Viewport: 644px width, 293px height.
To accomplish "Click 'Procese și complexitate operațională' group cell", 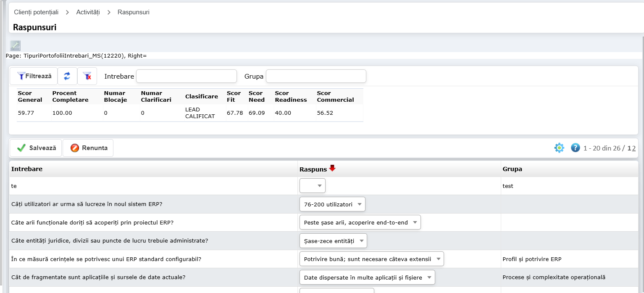I will [554, 277].
